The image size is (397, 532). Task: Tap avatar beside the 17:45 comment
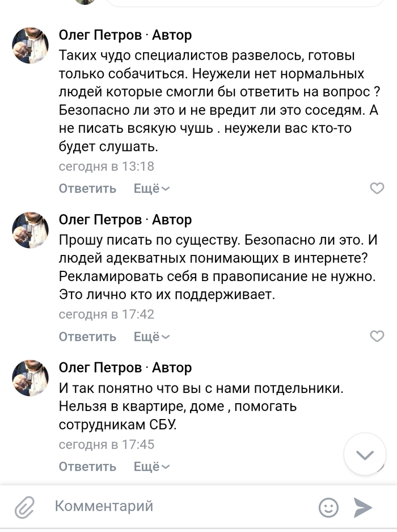pos(31,378)
